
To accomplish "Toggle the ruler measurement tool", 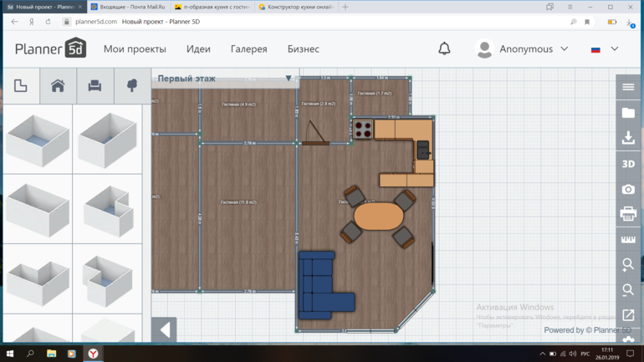I will pyautogui.click(x=628, y=240).
